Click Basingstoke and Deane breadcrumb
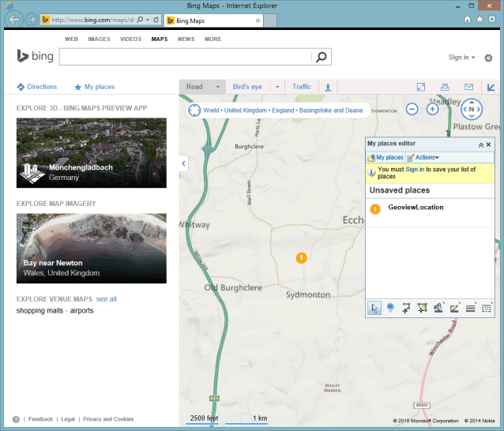This screenshot has height=431, width=504. click(331, 111)
